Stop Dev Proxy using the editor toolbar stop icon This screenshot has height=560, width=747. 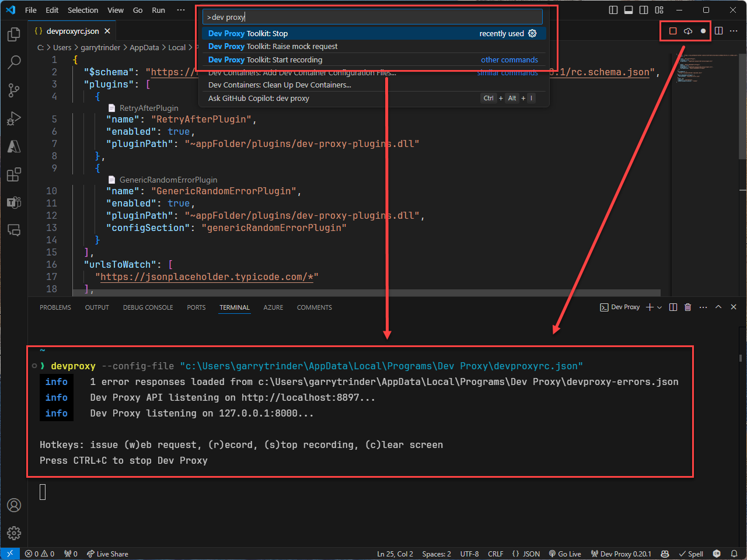click(x=673, y=31)
